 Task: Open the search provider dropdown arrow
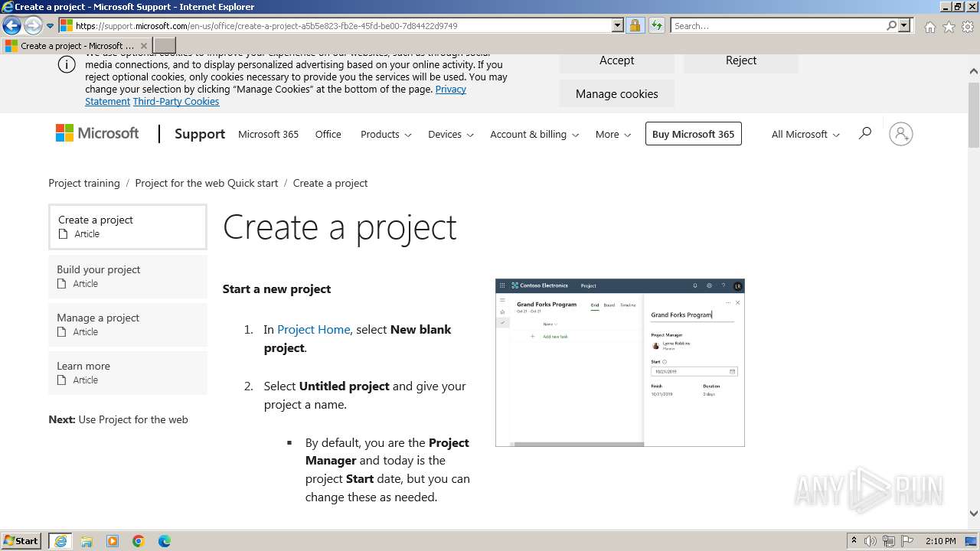[x=904, y=25]
